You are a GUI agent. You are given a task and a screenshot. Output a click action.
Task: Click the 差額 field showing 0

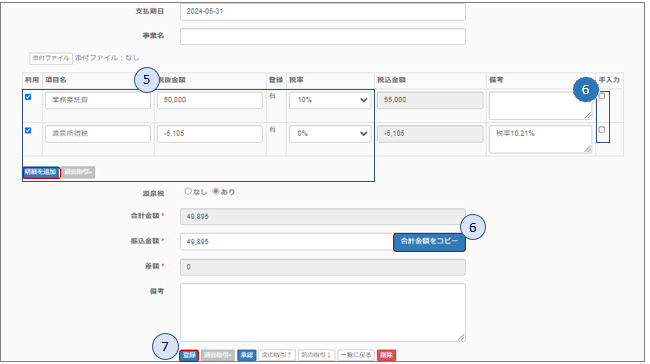pyautogui.click(x=323, y=267)
